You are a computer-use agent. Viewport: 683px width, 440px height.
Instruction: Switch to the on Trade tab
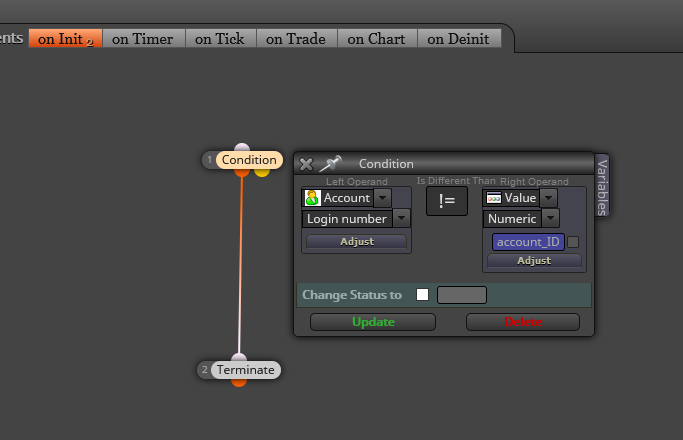tap(296, 39)
